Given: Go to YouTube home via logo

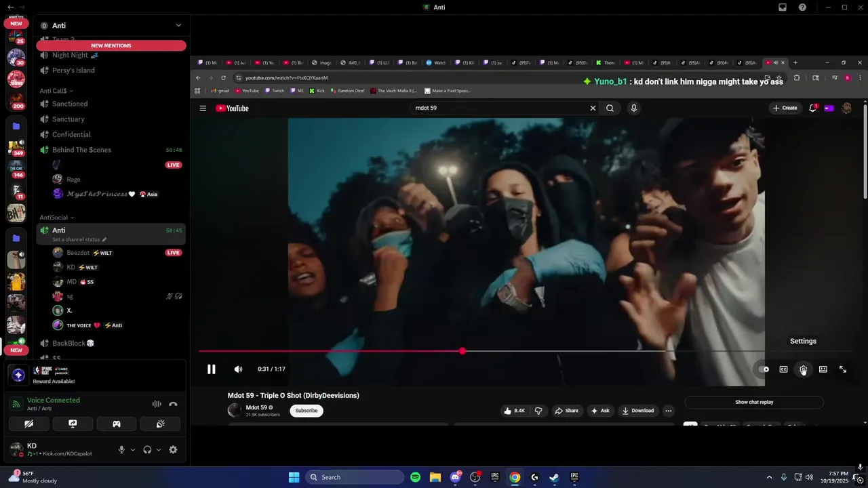Looking at the screenshot, I should (x=233, y=108).
